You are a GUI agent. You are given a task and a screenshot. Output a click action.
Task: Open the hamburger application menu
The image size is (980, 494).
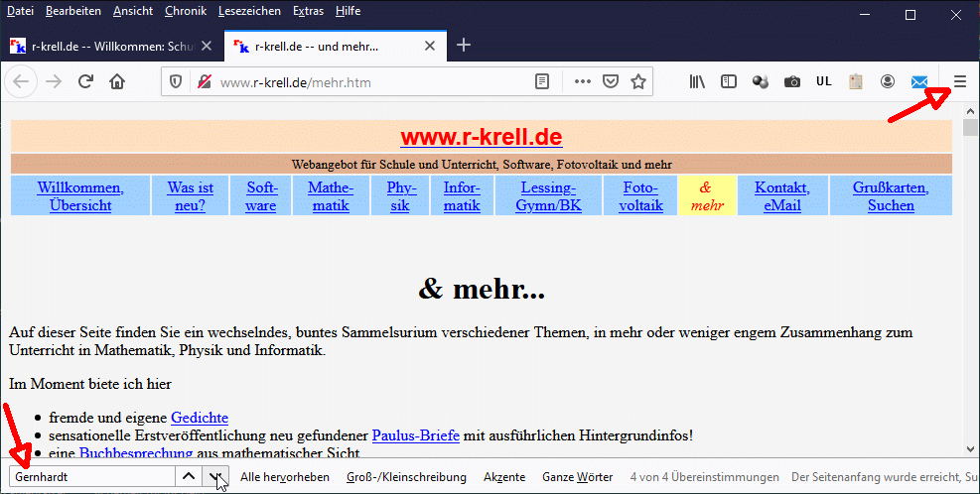pyautogui.click(x=959, y=82)
